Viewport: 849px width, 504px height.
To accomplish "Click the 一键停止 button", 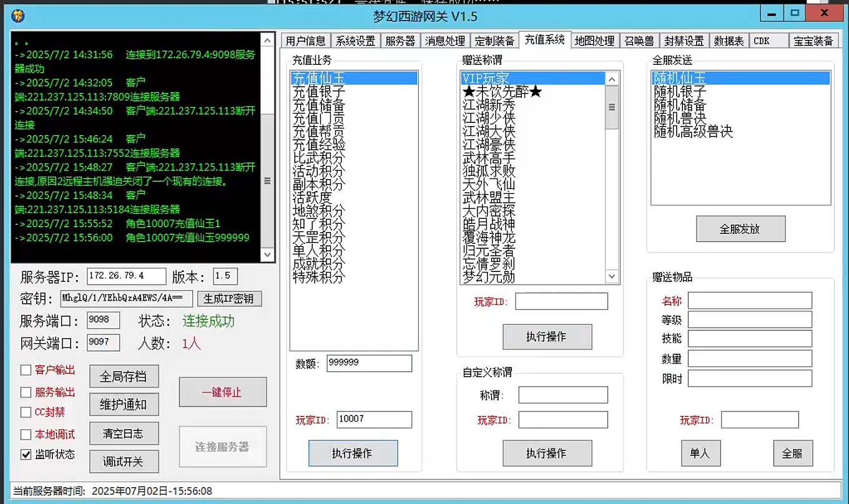I will tap(222, 392).
